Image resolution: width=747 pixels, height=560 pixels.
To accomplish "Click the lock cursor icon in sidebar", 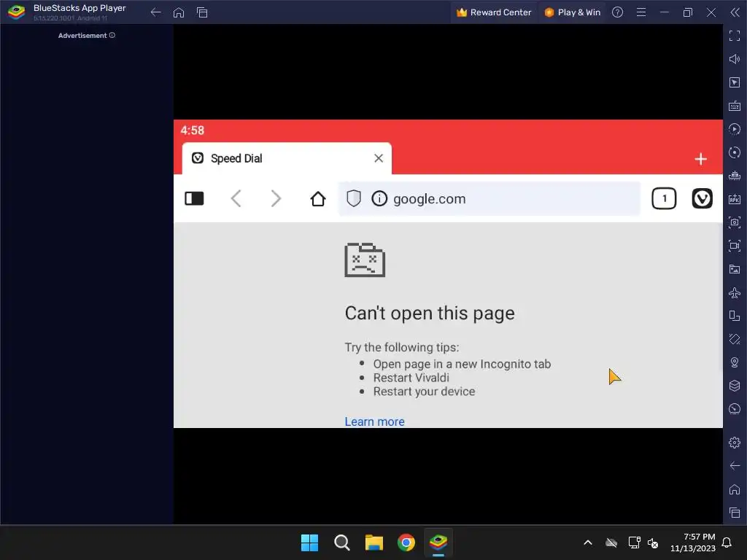I will point(734,82).
